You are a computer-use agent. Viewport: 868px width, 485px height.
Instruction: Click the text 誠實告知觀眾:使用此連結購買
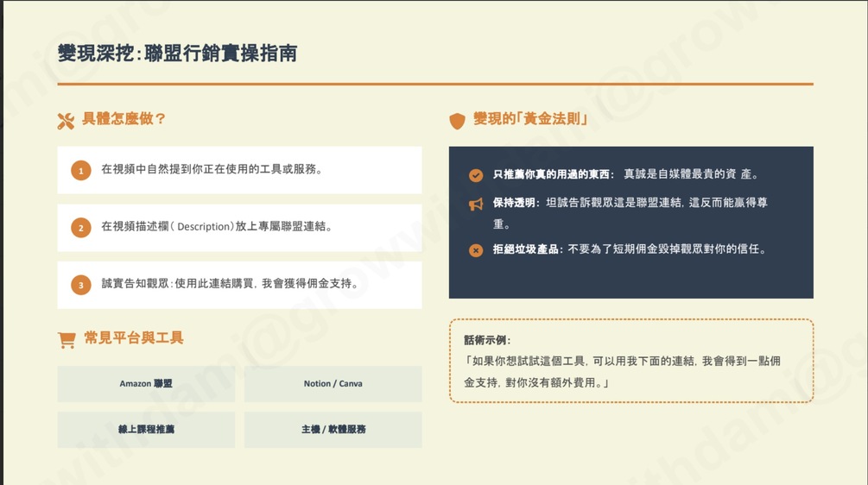pyautogui.click(x=177, y=283)
